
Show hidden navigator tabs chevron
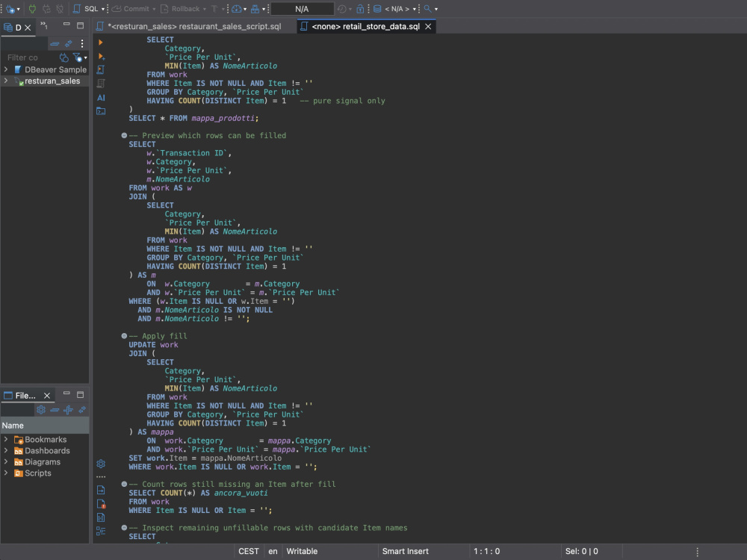(44, 25)
